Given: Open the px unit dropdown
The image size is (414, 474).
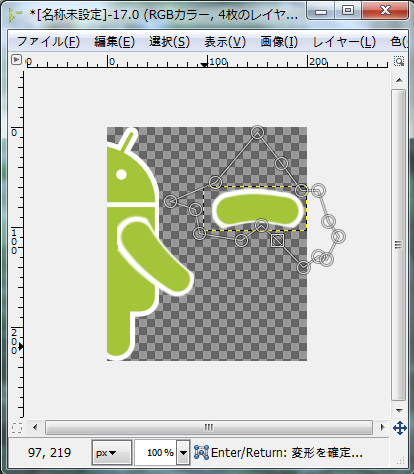Looking at the screenshot, I should [x=112, y=453].
